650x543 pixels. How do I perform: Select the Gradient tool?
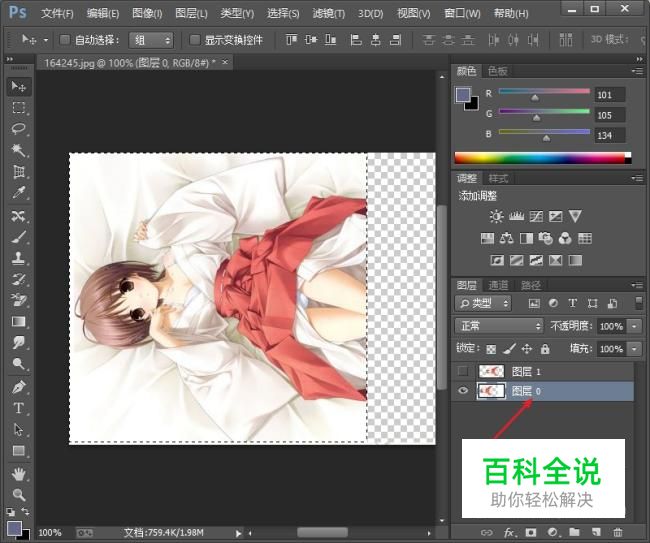[19, 322]
